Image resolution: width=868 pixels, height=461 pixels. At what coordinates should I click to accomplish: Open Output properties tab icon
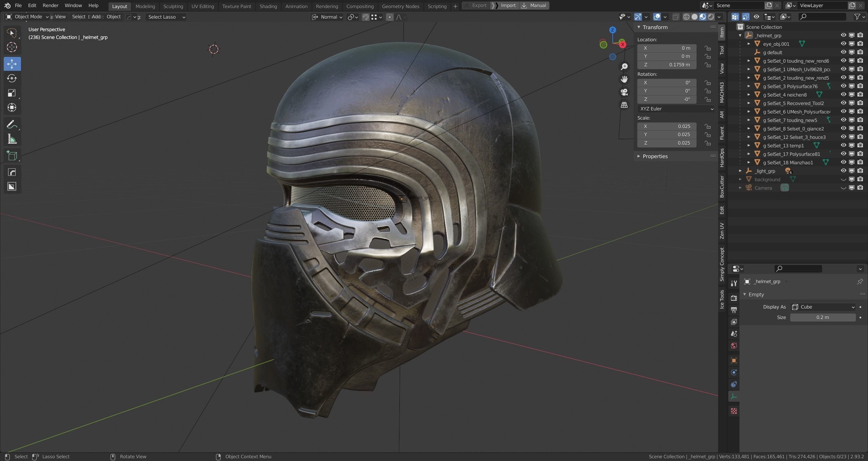734,310
